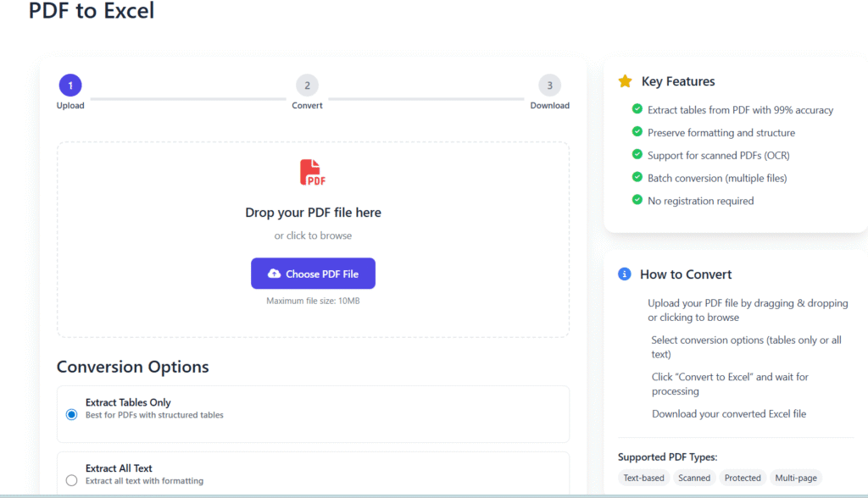Screen dimensions: 868x498
Task: Click the blue info How to Convert icon
Action: 625,274
